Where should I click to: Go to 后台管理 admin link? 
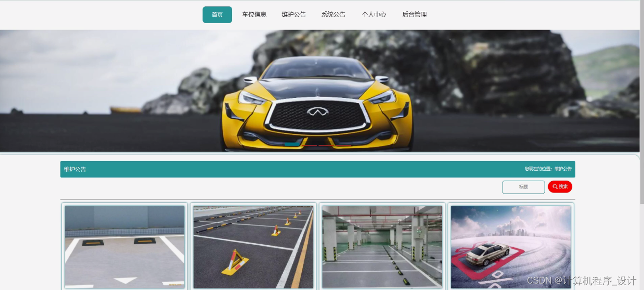tap(414, 15)
